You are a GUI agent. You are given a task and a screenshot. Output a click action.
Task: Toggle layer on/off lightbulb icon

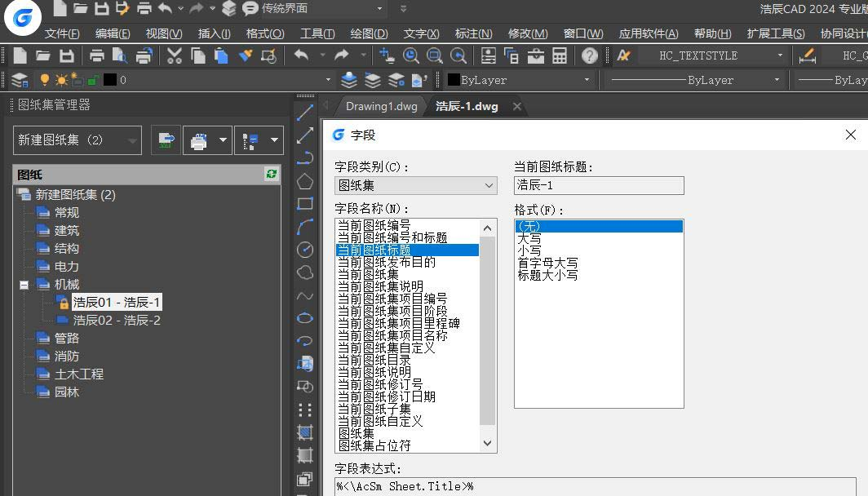coord(45,80)
